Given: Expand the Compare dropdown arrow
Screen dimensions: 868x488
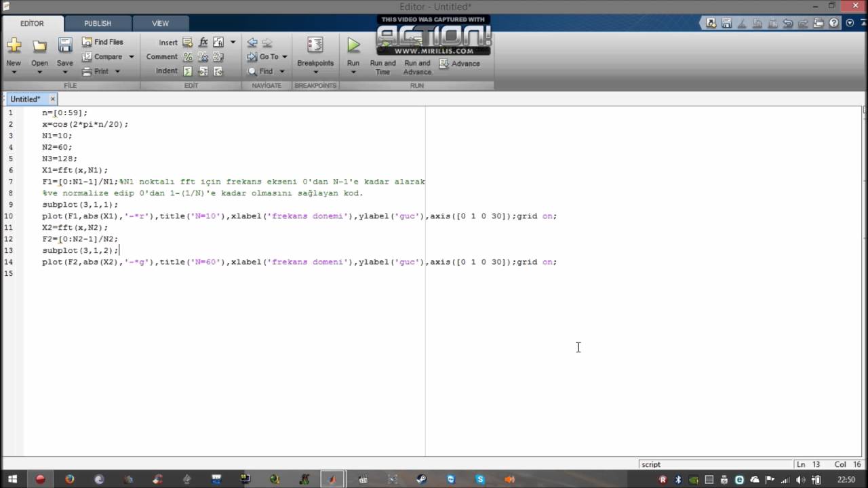Looking at the screenshot, I should (x=132, y=57).
